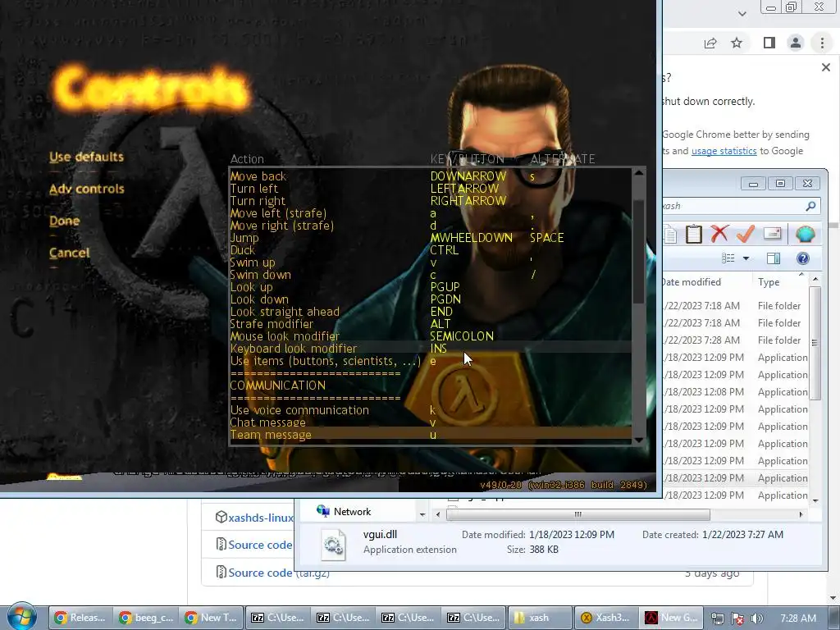The image size is (840, 630).
Task: Select the Look up binding row
Action: 431,287
